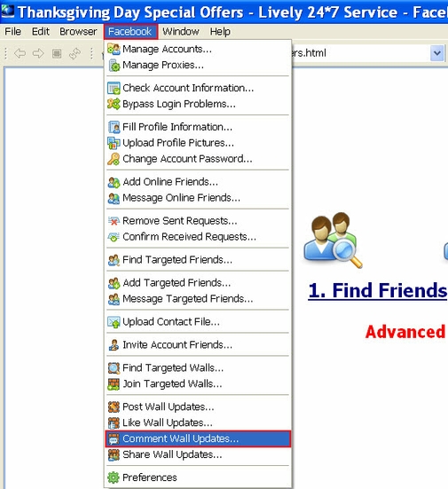The image size is (448, 489).
Task: Click the Join Targeted Walls icon
Action: (x=114, y=384)
